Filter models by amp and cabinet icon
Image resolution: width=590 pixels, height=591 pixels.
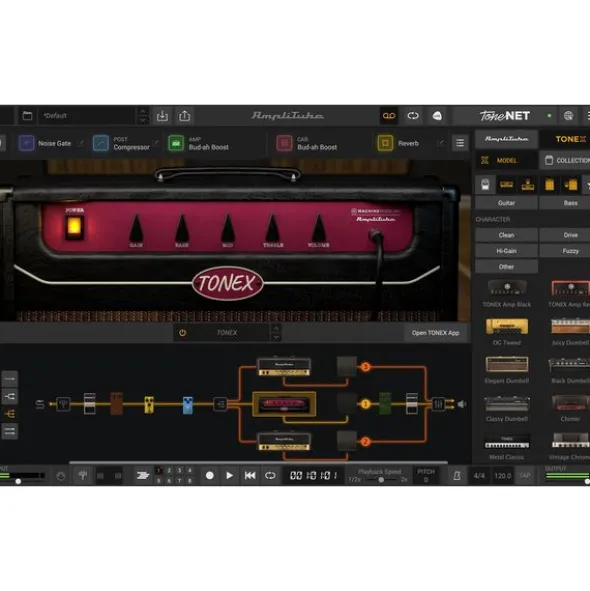click(x=571, y=185)
